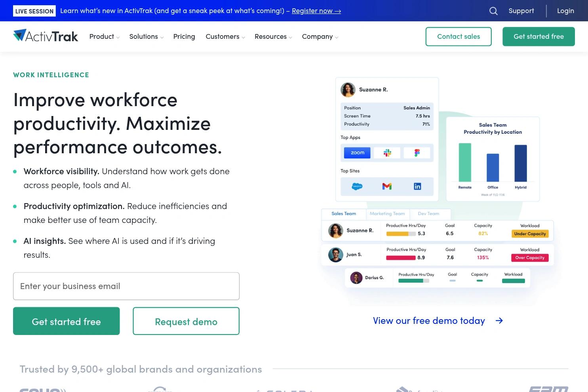Open the Support link
This screenshot has width=588, height=392.
[x=521, y=11]
